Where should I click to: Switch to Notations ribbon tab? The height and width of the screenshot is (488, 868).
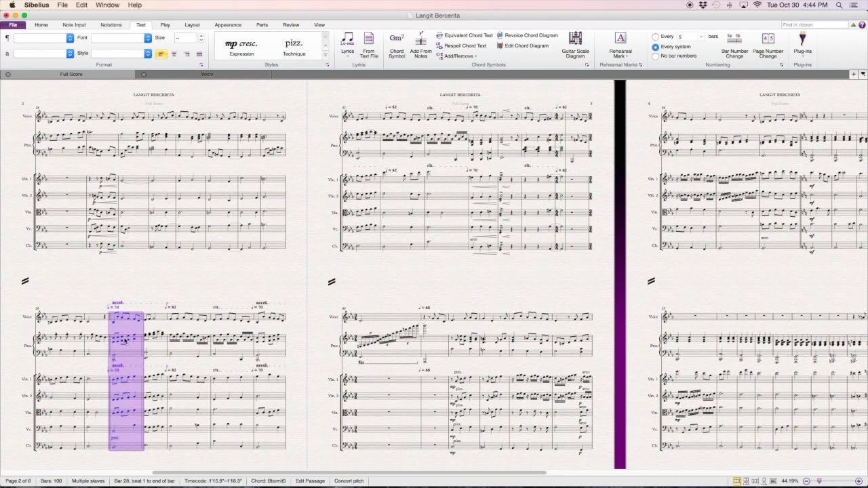[111, 25]
